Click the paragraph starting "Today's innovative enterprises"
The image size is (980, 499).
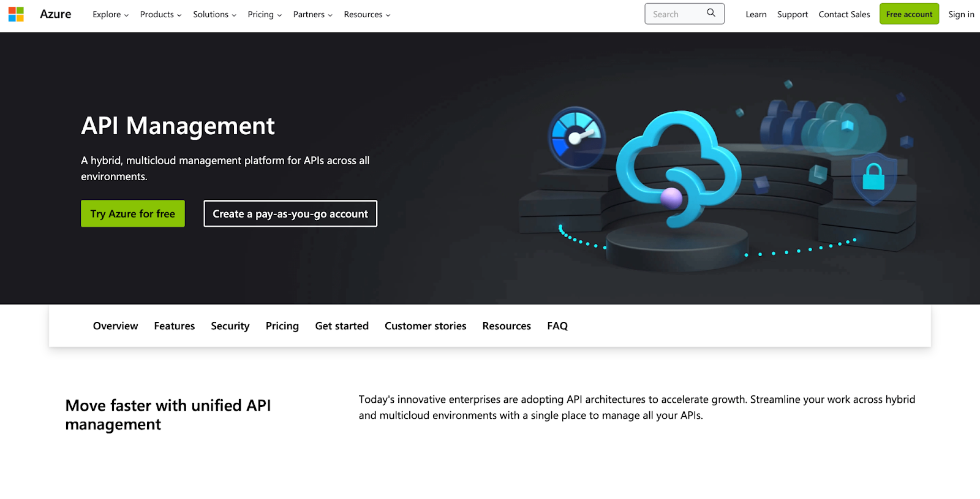[637, 408]
